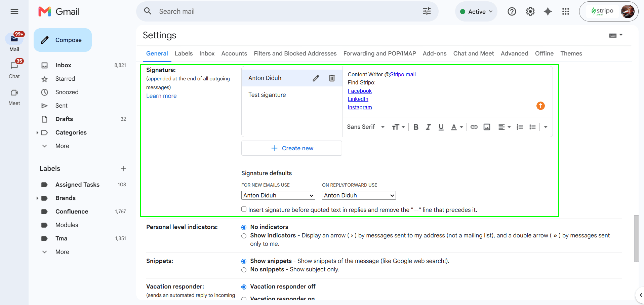
Task: Open the text alignment dropdown
Action: point(504,127)
